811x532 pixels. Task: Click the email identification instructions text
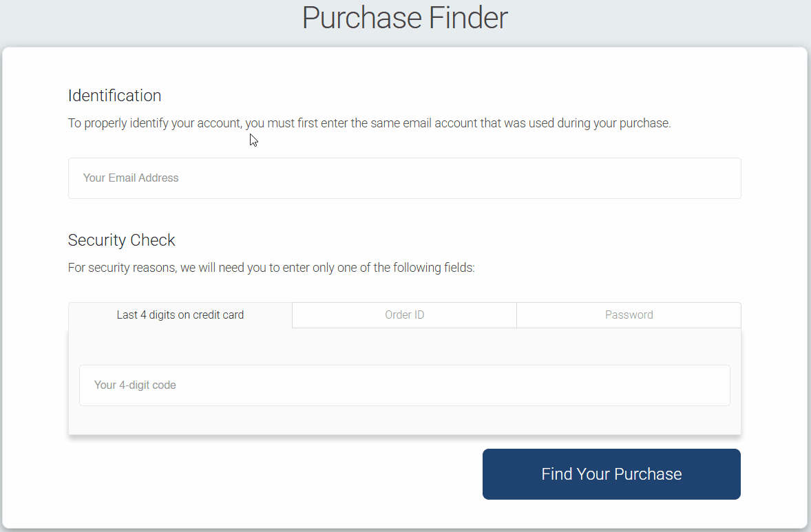(370, 123)
